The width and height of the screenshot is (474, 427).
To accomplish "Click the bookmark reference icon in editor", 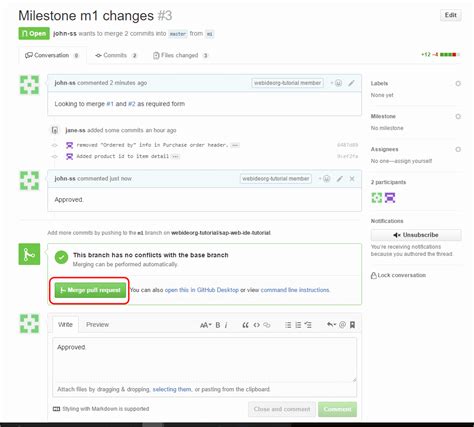I will point(352,325).
